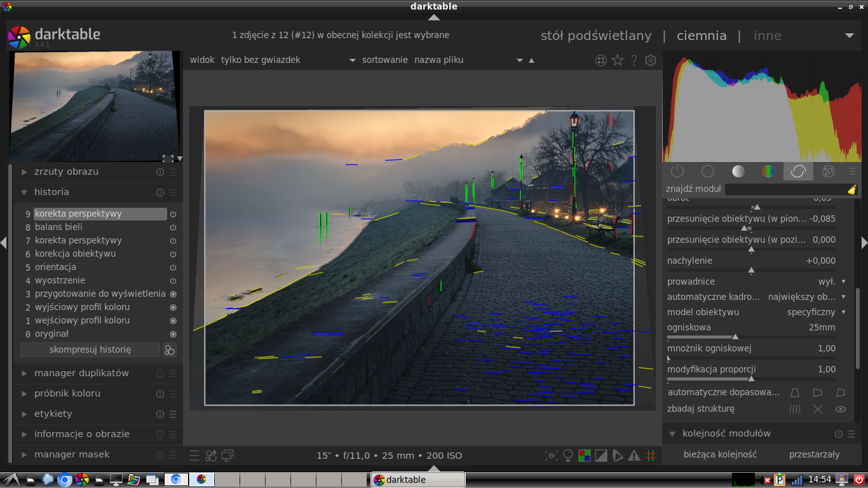Click the skompresuj historię button

tap(90, 350)
